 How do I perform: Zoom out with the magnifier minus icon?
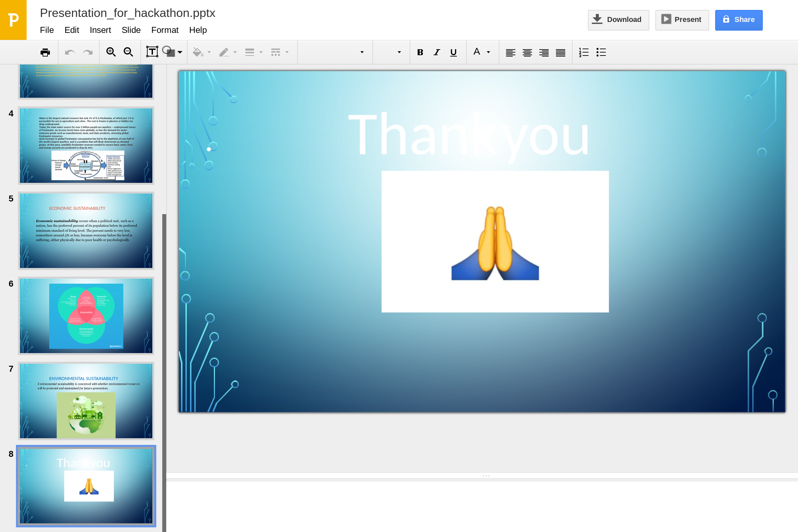point(128,52)
